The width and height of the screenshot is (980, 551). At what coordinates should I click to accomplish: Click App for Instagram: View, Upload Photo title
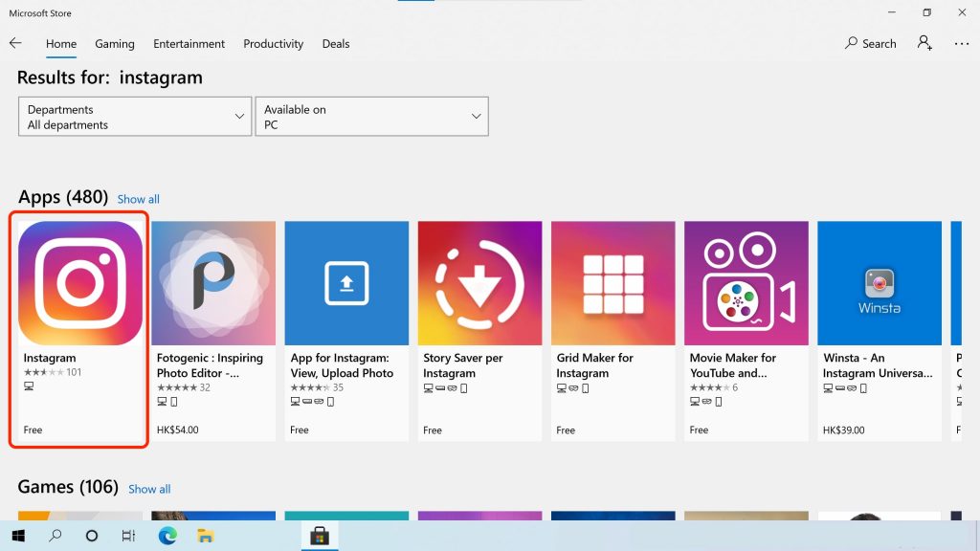coord(342,365)
